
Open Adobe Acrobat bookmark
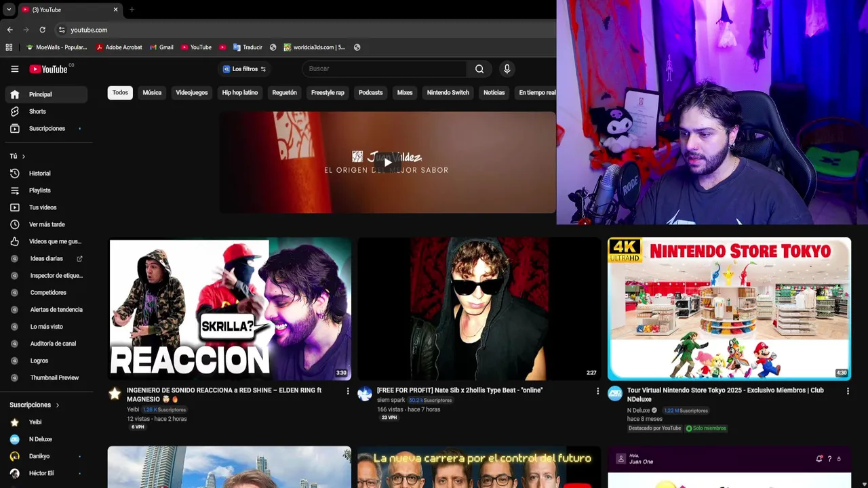tap(119, 47)
